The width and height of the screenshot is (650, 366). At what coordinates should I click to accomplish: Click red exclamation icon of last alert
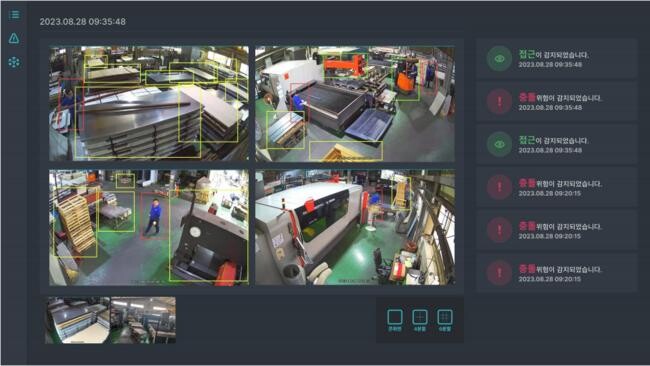pos(499,272)
